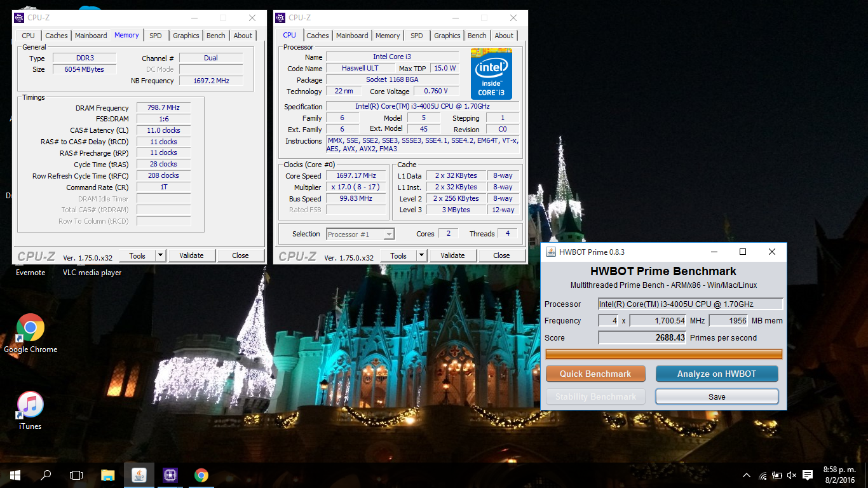Image resolution: width=868 pixels, height=488 pixels.
Task: Open SPD tab in the Memory window
Action: coord(156,36)
